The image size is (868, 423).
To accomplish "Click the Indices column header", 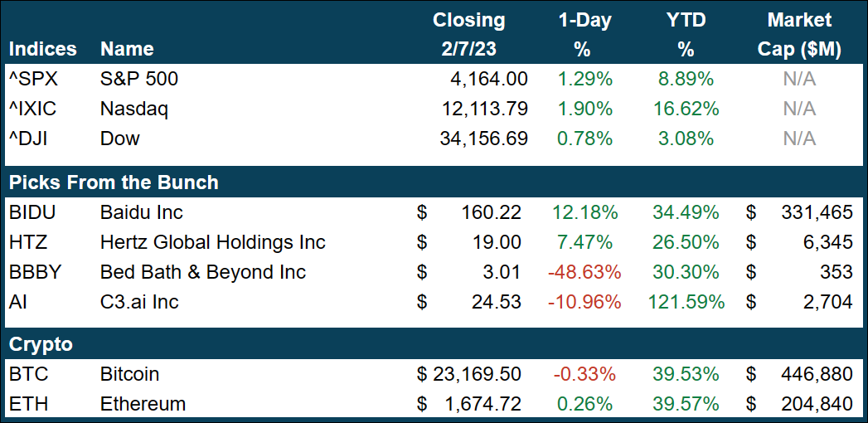I will click(42, 49).
